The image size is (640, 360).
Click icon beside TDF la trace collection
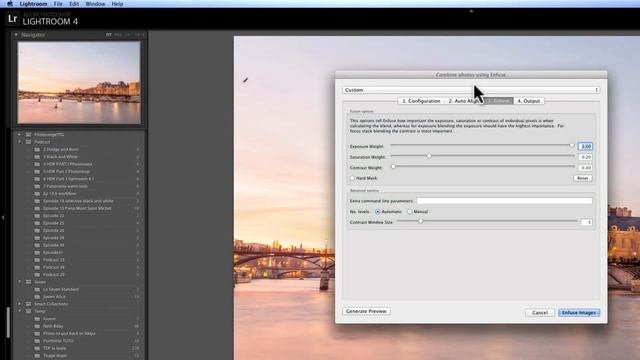[x=37, y=348]
